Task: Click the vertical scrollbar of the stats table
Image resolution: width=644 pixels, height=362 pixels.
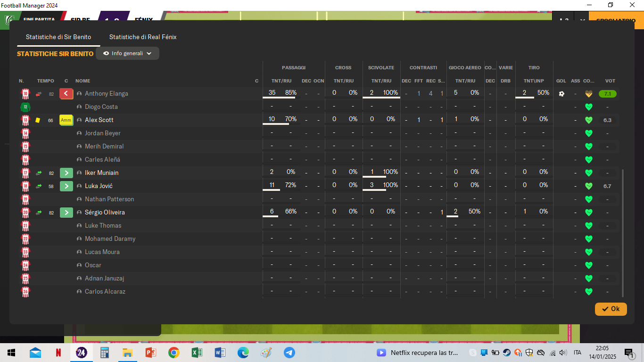Action: point(623,233)
